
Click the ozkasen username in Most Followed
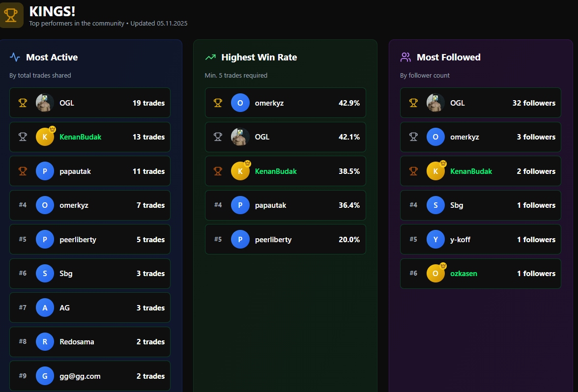coord(464,273)
